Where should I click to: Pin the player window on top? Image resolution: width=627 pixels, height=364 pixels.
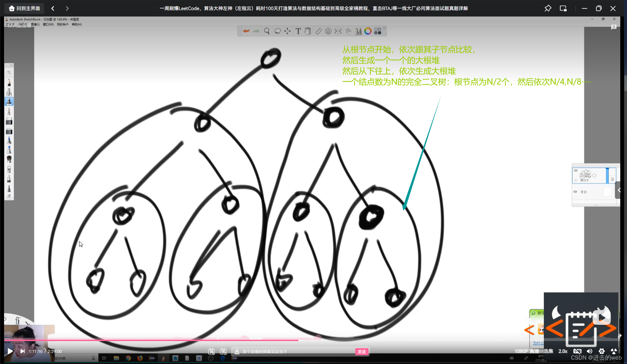coord(548,8)
